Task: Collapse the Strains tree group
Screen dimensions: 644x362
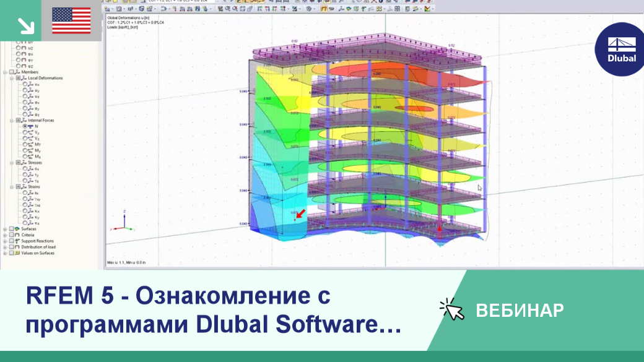Action: point(12,187)
